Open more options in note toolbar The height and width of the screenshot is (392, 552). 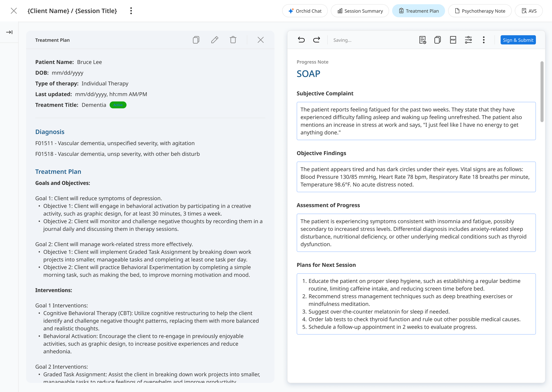(x=484, y=40)
